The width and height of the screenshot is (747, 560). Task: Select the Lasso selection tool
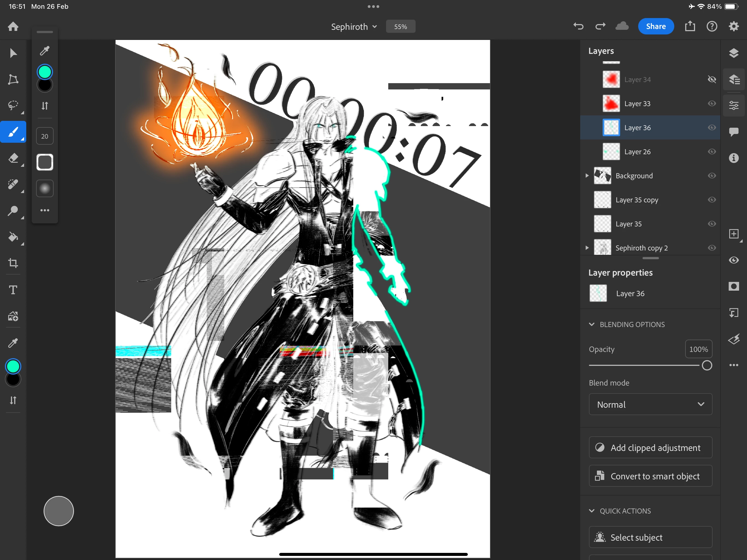(13, 105)
